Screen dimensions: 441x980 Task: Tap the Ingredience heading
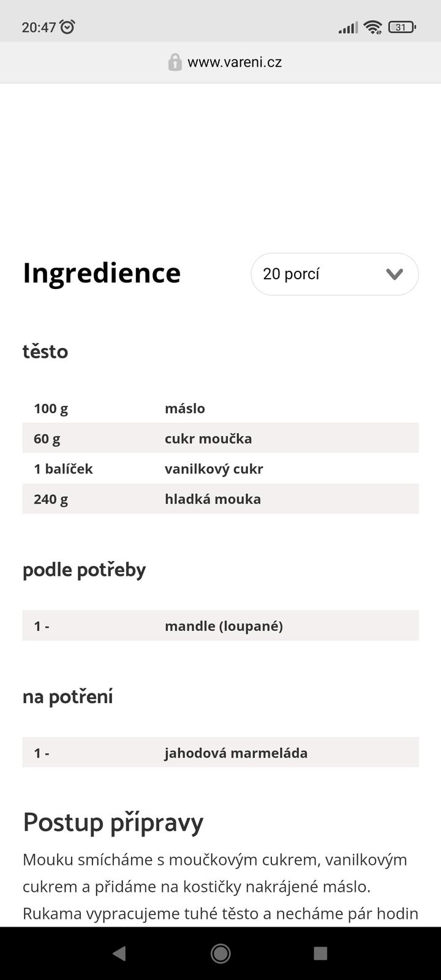[x=102, y=273]
